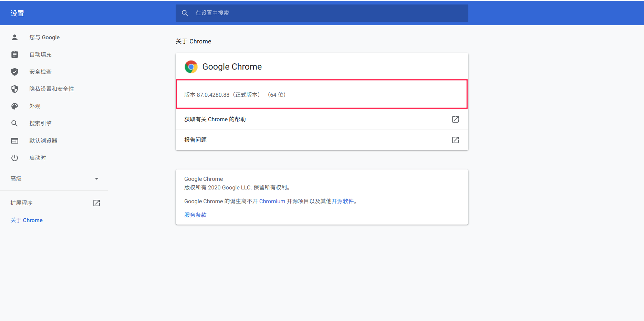Expand the 高级 section

tap(96, 178)
